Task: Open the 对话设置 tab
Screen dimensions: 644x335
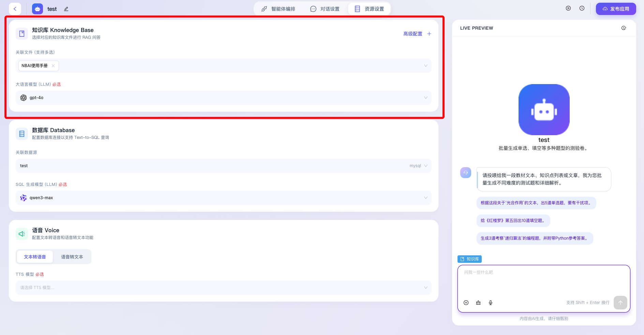Action: 325,9
